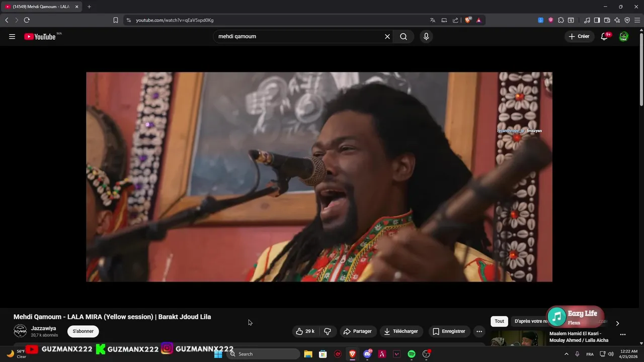Open the browser main menu
This screenshot has width=644, height=362.
click(x=637, y=20)
